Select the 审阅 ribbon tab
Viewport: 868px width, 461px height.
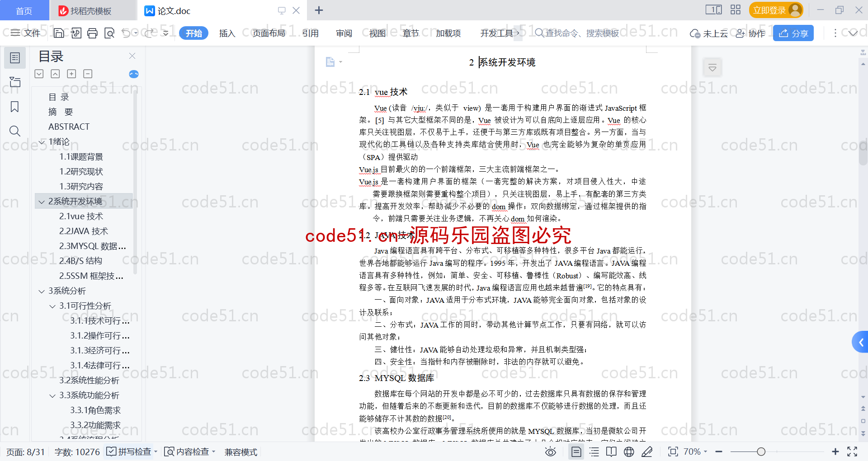(x=344, y=33)
